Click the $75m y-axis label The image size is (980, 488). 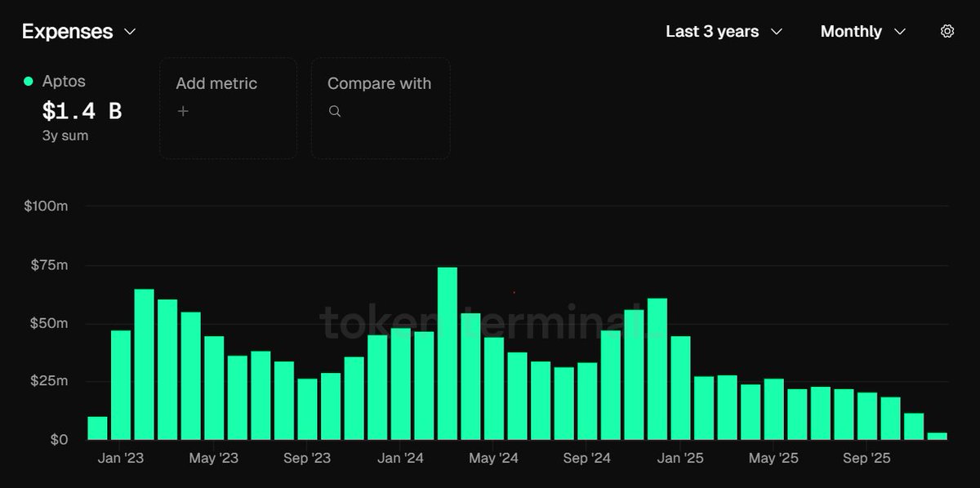[48, 265]
